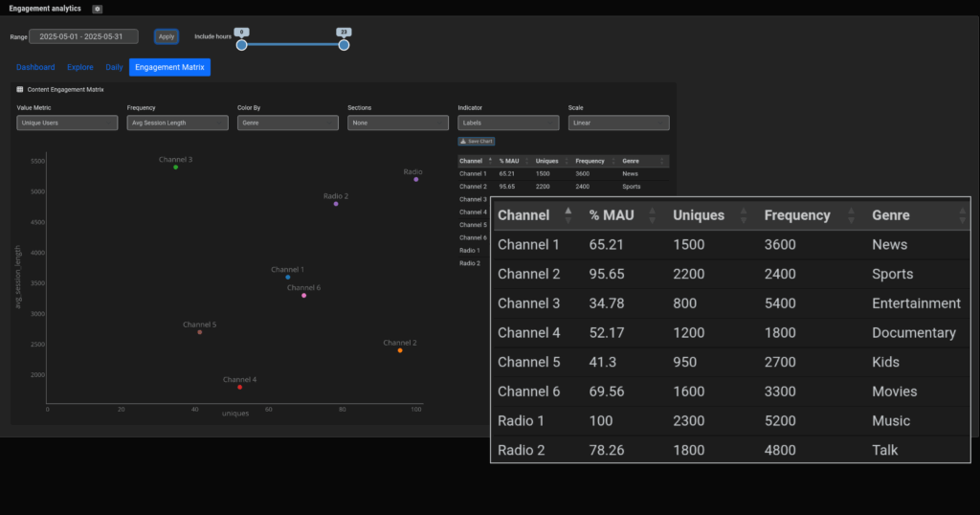Expand the Frequency dropdown showing Avg Session Length
The image size is (980, 515).
178,123
